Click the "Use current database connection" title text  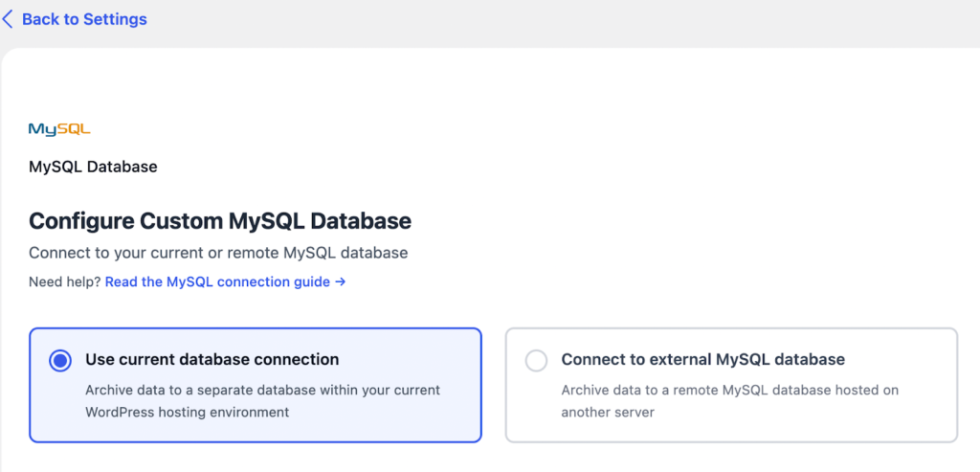[212, 359]
